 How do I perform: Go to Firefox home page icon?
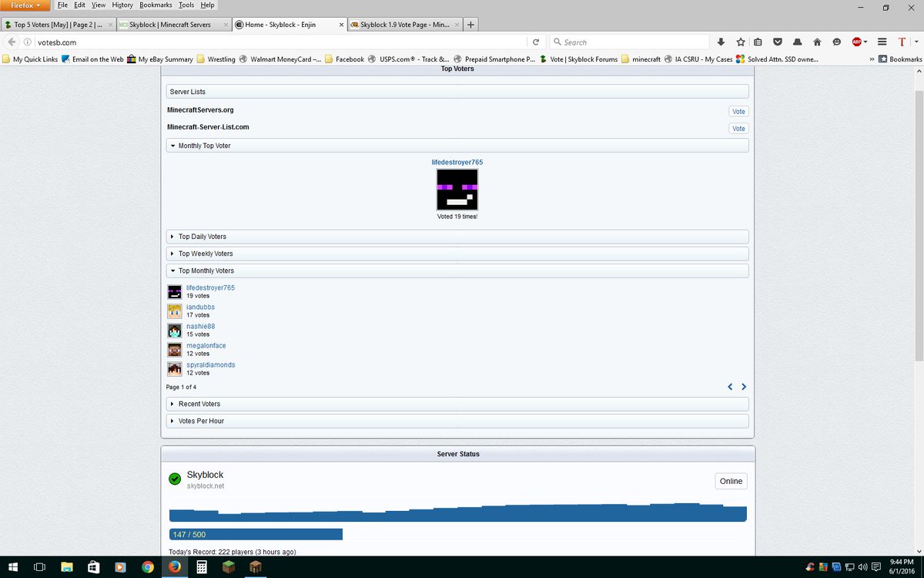pos(817,42)
